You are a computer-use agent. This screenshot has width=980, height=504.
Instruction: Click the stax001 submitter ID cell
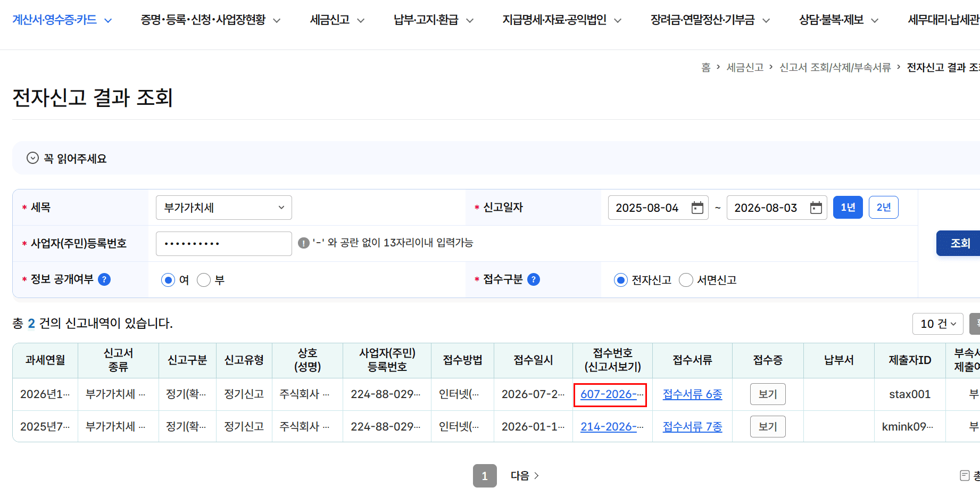(x=910, y=394)
